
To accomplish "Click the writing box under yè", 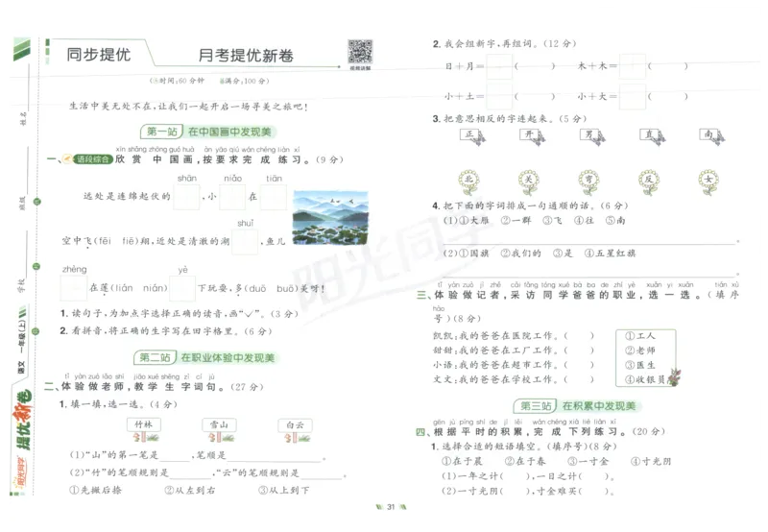I will pyautogui.click(x=182, y=288).
